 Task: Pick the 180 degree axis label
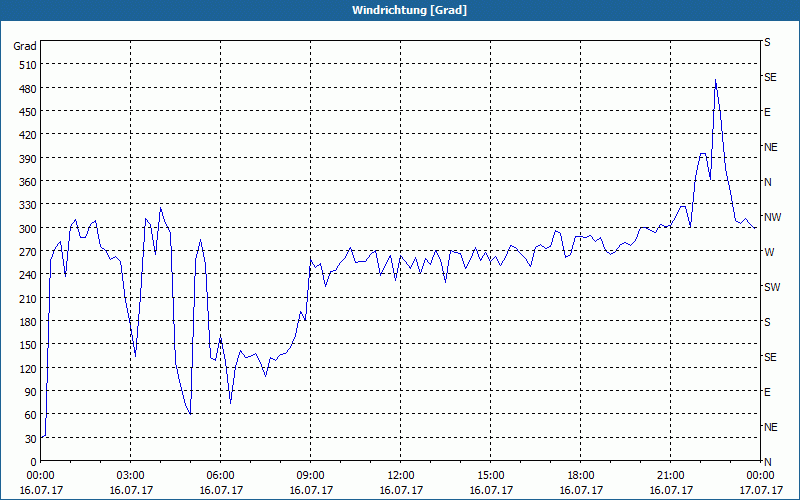(28, 322)
